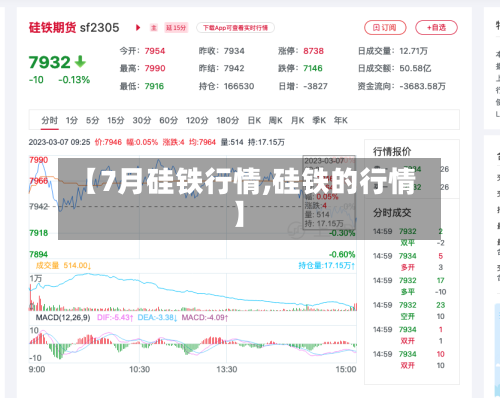Click the 日增 value -3827
Viewport: 500px width, 398px height.
point(315,86)
